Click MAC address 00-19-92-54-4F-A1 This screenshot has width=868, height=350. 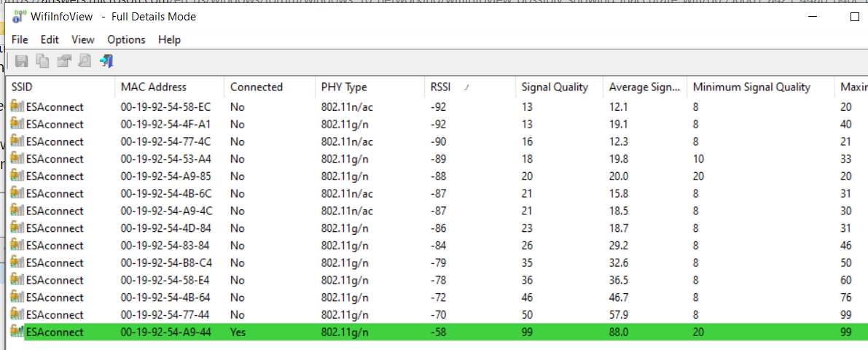[165, 123]
